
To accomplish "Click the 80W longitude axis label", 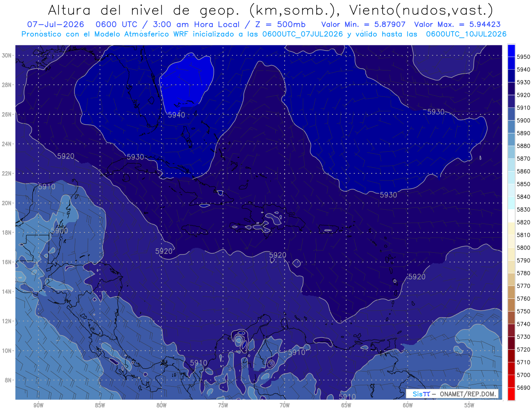I will pyautogui.click(x=161, y=405).
